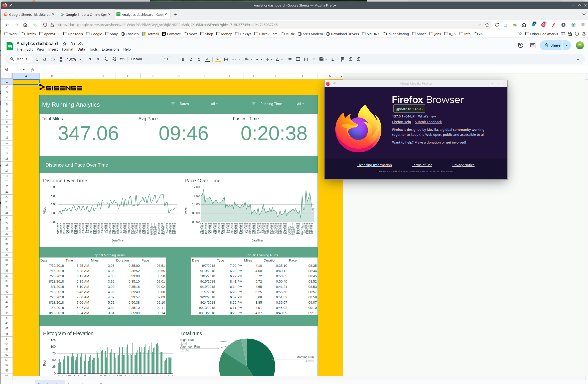Click the Firefox Home button
The width and height of the screenshot is (588, 384).
[25, 25]
